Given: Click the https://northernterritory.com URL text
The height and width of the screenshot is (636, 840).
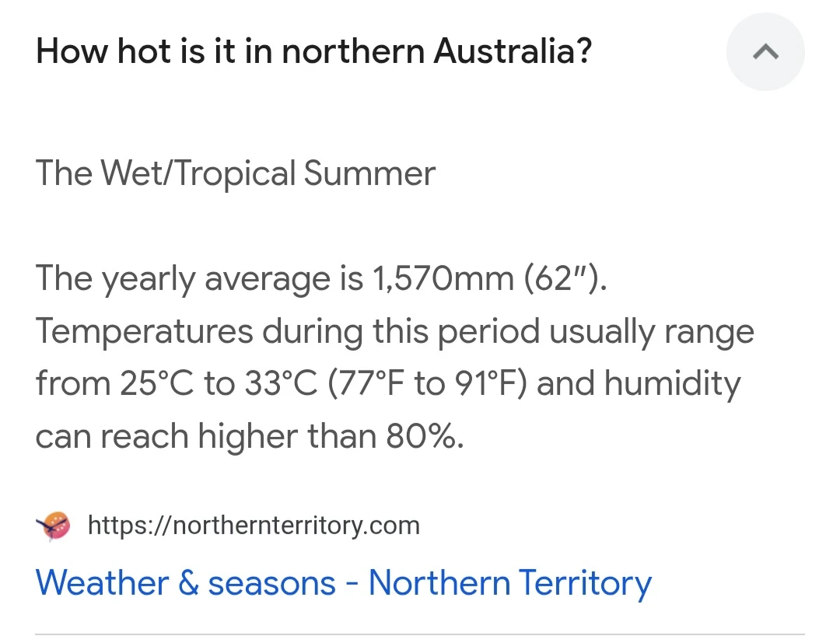Looking at the screenshot, I should tap(254, 525).
